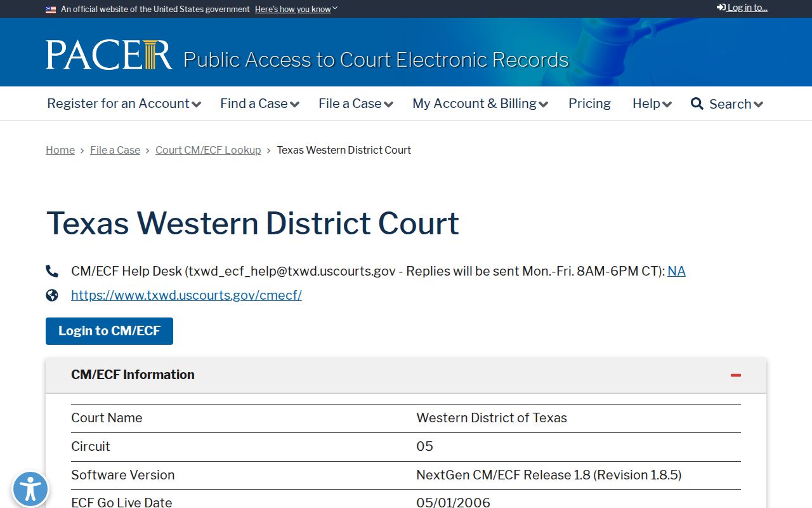Open the Search menu
Screen dimensions: 812x508
pos(727,104)
